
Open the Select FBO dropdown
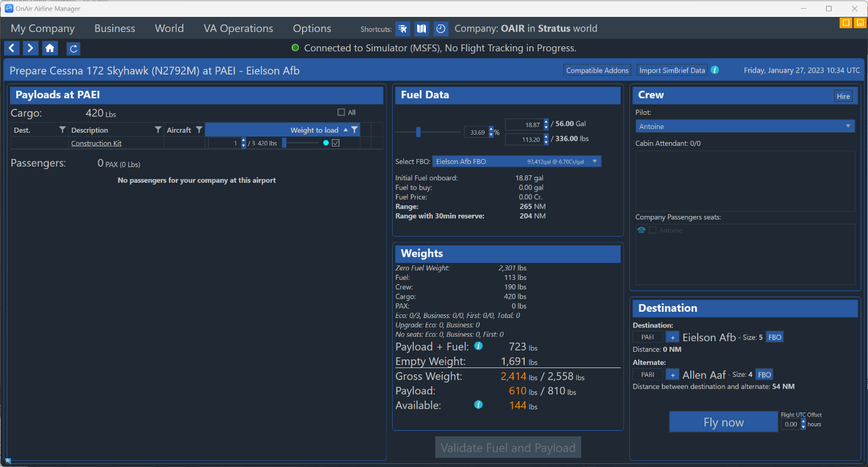click(x=517, y=162)
